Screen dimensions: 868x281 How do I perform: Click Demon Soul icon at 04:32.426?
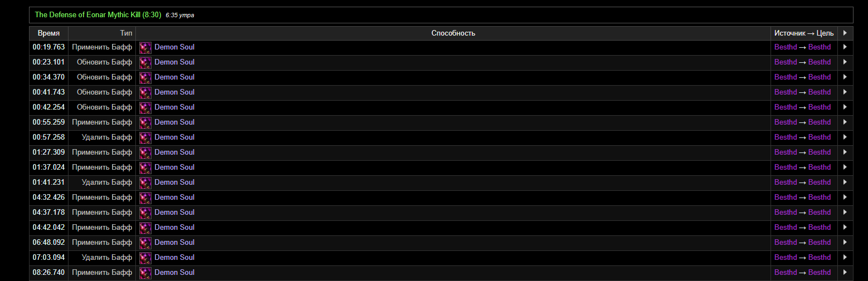coord(145,198)
